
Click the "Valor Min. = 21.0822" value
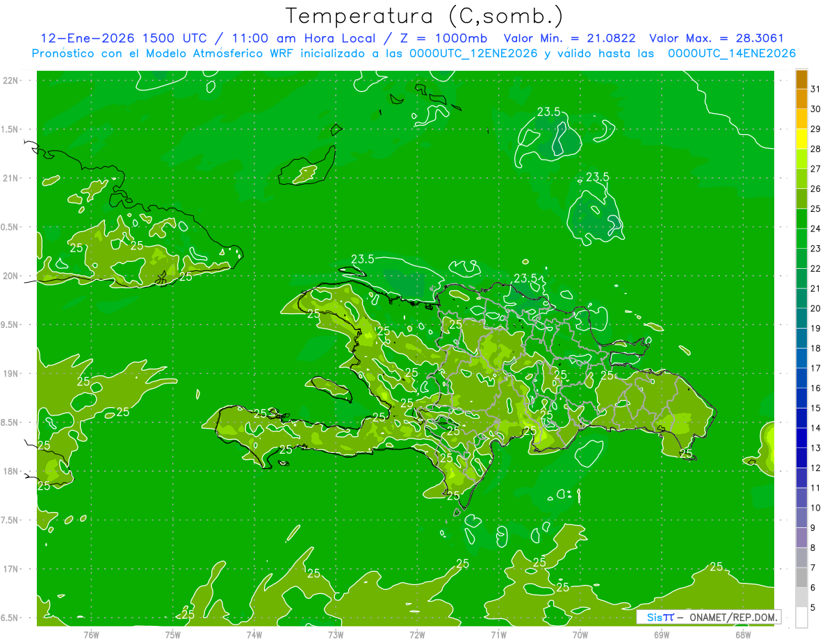tap(569, 38)
